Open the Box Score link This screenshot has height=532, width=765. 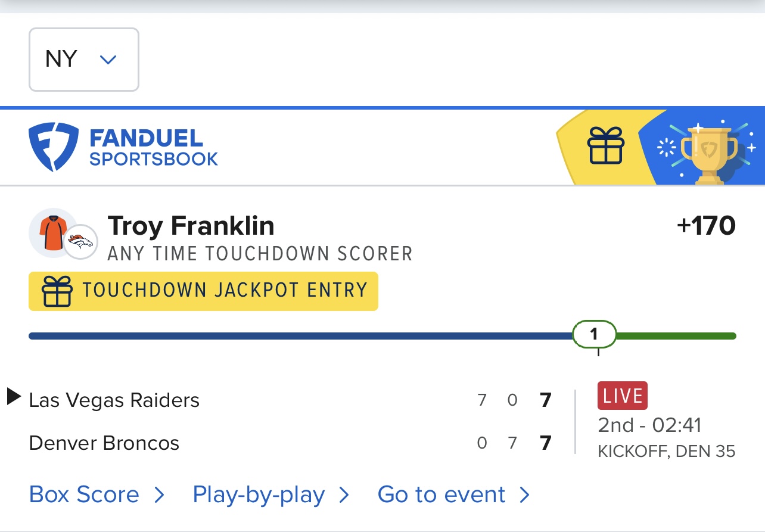click(x=84, y=495)
